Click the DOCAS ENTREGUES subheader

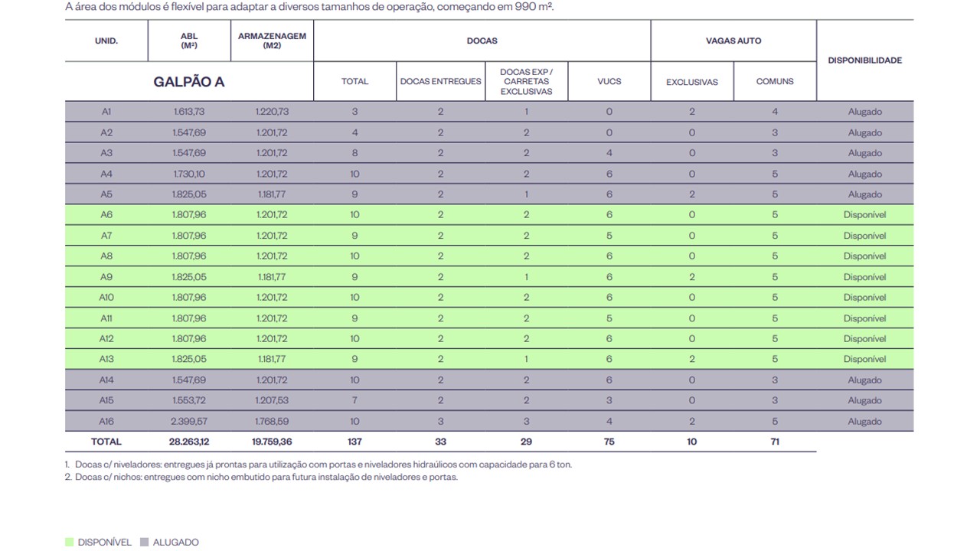(440, 81)
